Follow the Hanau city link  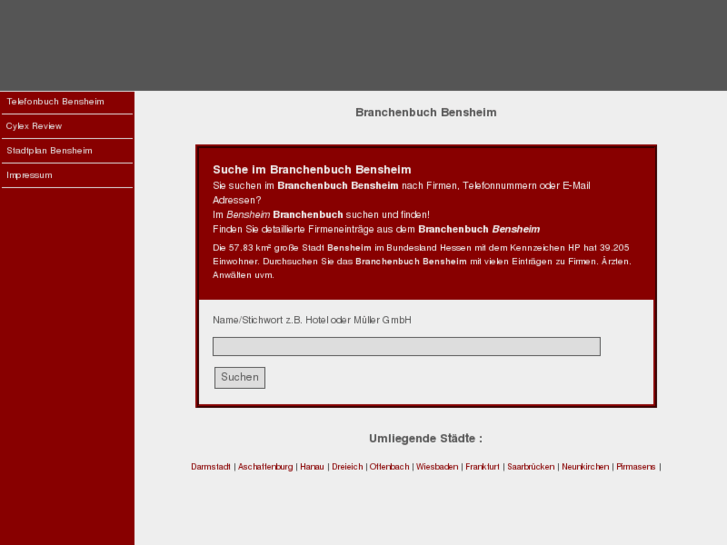pyautogui.click(x=312, y=467)
